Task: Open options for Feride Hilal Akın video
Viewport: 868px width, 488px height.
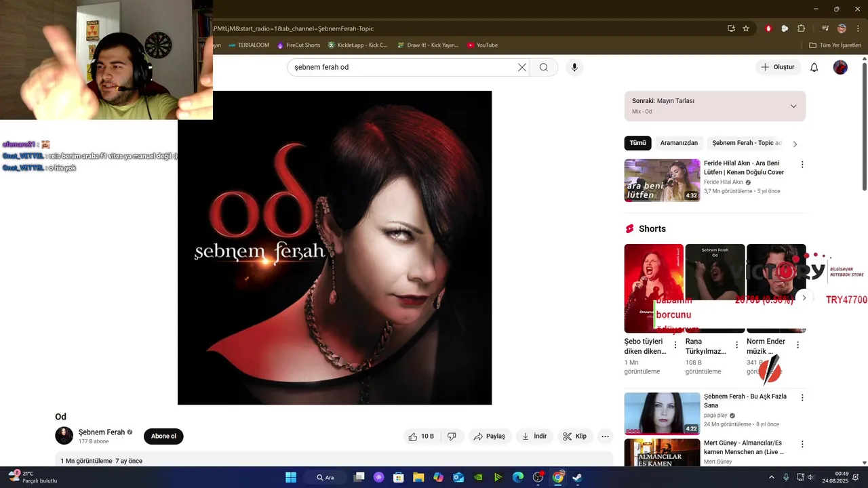Action: coord(802,165)
